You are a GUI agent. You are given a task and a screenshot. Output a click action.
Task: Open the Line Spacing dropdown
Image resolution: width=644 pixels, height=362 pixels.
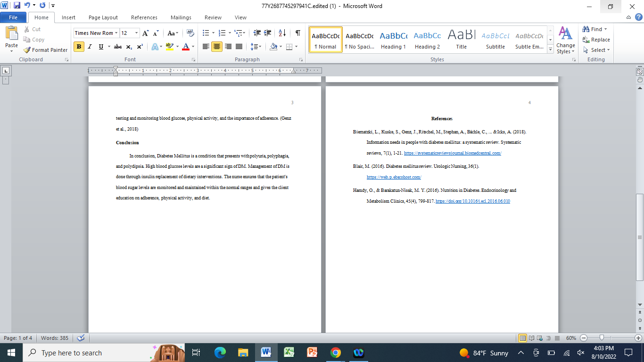256,47
